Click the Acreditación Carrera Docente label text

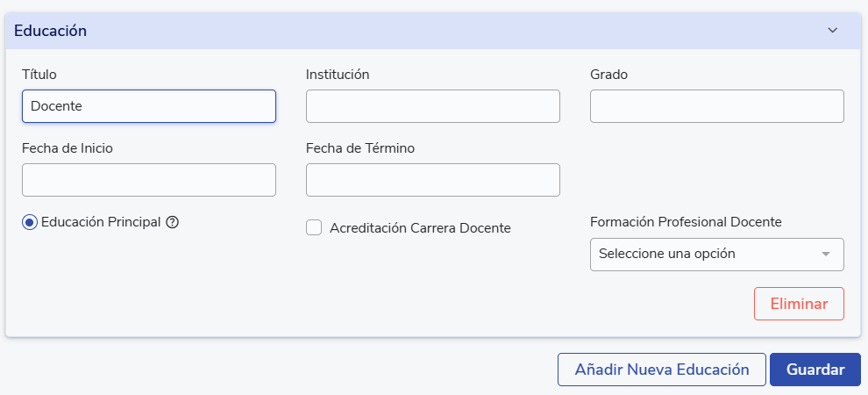pyautogui.click(x=420, y=228)
